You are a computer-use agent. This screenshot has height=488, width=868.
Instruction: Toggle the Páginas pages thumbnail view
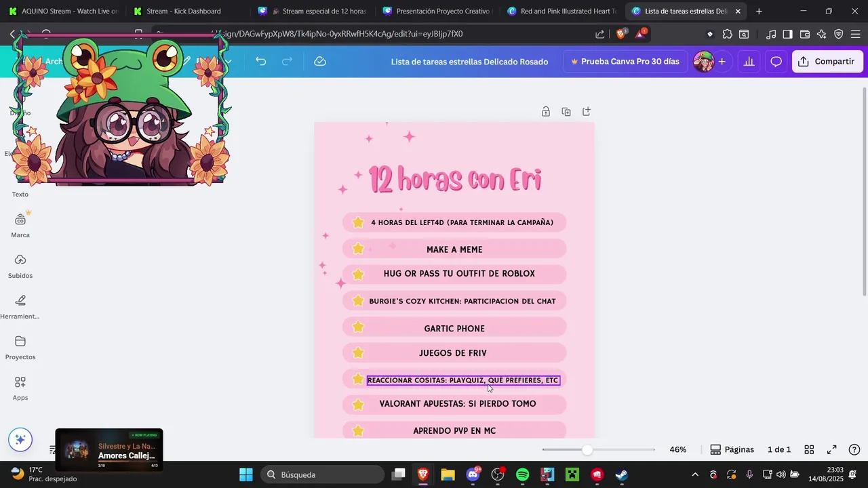tap(732, 449)
